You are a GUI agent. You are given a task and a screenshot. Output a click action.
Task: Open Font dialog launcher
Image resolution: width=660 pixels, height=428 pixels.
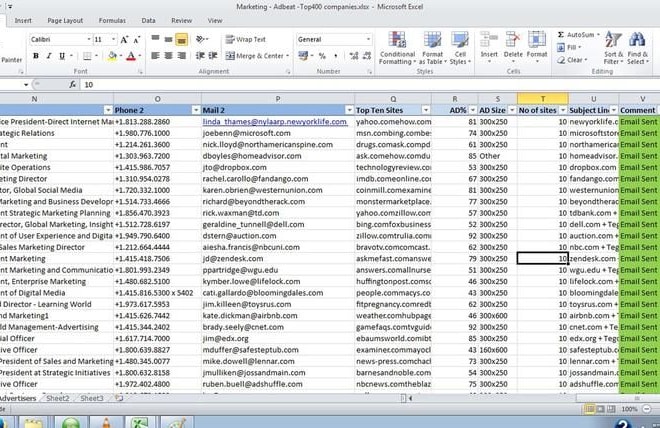pyautogui.click(x=140, y=72)
